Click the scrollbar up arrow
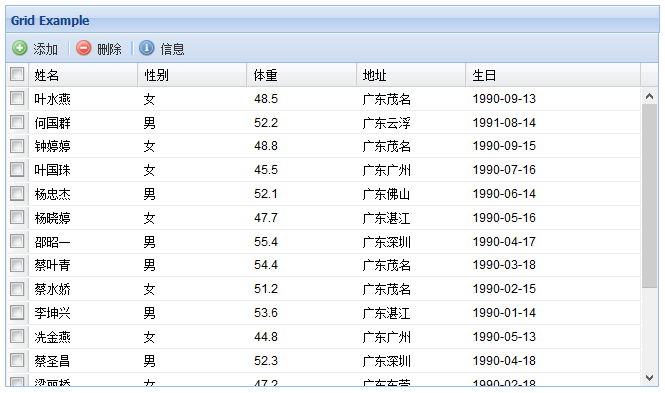 point(649,96)
